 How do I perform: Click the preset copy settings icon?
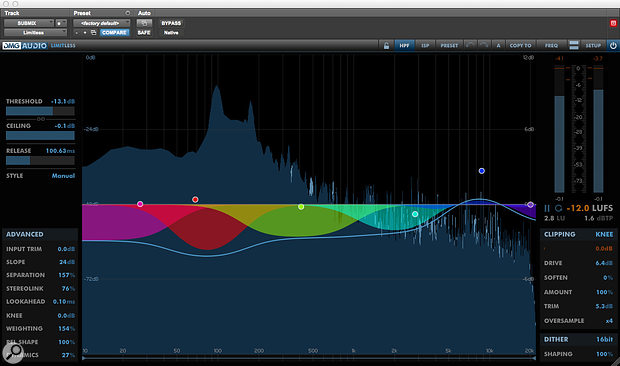coord(93,32)
